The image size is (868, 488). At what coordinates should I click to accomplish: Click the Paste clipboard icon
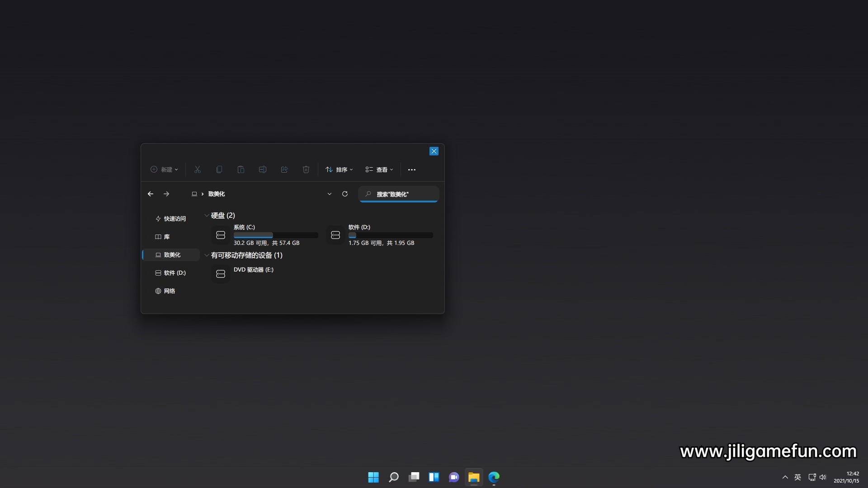[x=241, y=169]
